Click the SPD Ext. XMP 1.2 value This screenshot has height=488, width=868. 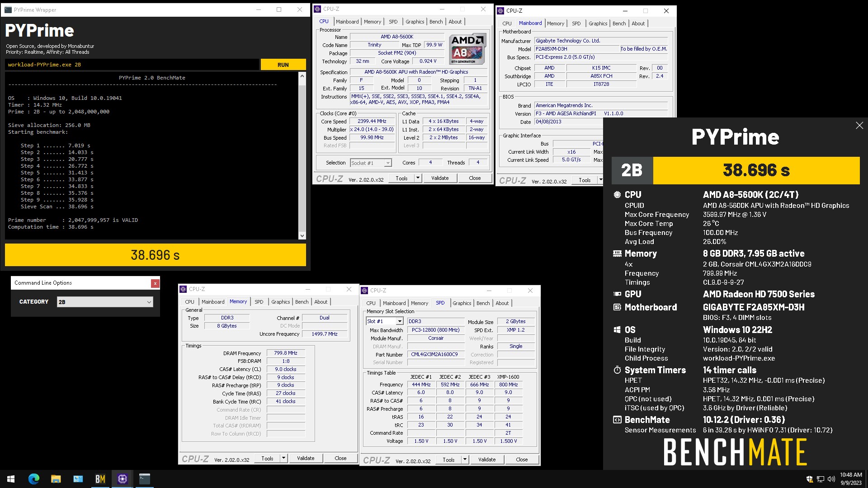(x=516, y=330)
